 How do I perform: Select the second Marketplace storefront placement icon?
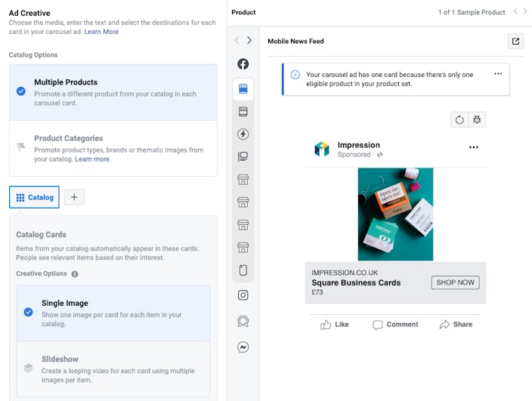[243, 202]
